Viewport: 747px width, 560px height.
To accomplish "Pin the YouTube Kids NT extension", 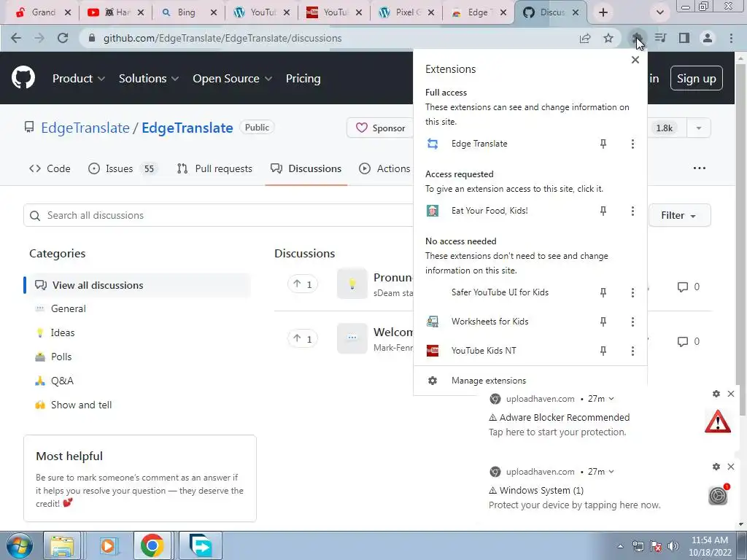I will 603,351.
